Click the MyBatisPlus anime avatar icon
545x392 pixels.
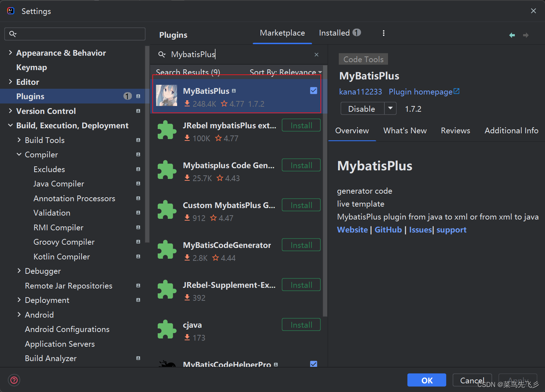[167, 96]
